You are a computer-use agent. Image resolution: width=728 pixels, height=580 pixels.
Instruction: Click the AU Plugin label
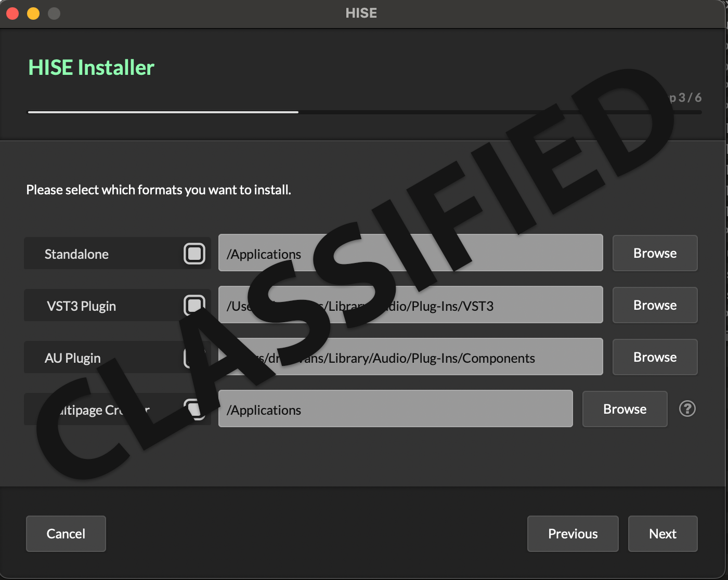click(73, 358)
